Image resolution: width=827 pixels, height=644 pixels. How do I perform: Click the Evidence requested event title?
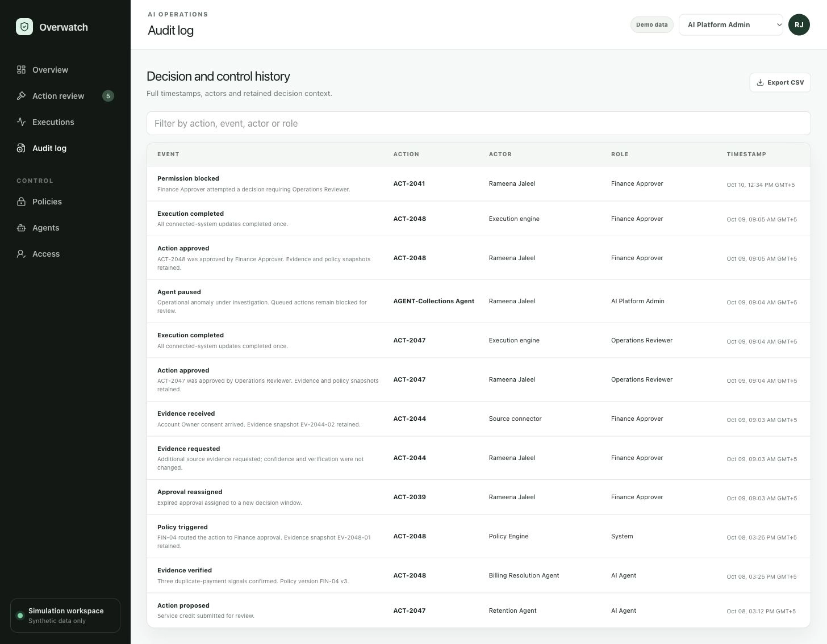[x=189, y=449]
